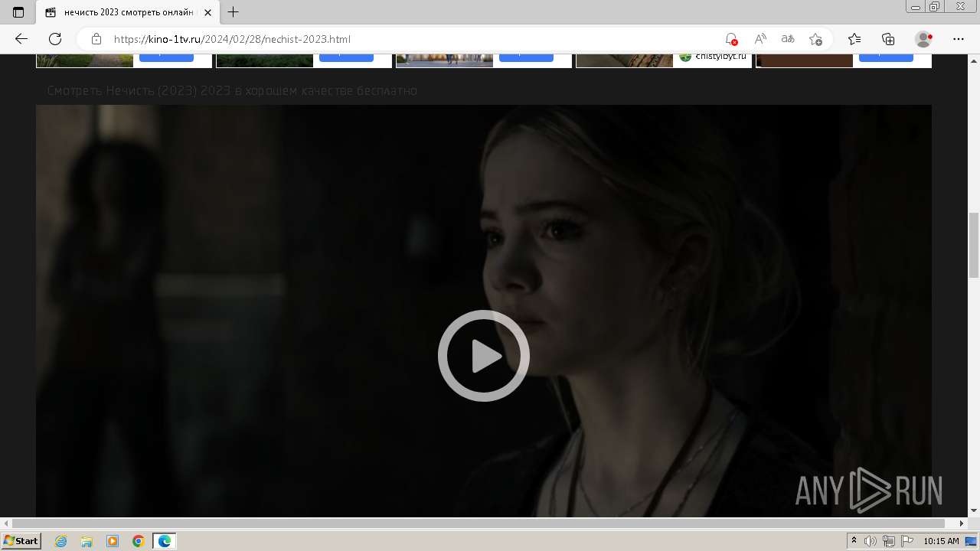Open Action Center flag icon
The width and height of the screenshot is (980, 551).
pos(907,541)
